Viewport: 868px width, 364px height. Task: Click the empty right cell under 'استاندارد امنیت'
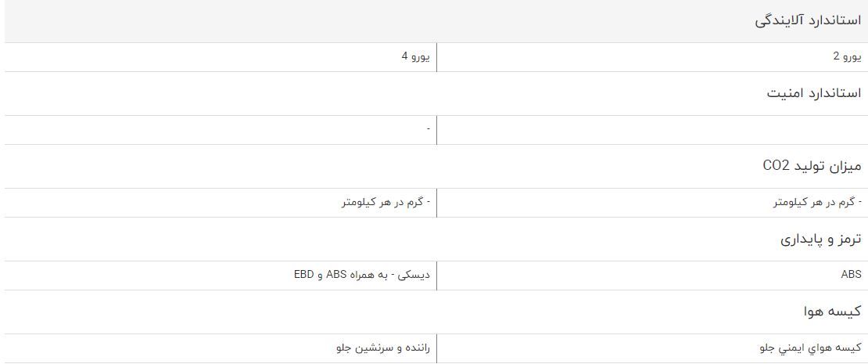point(651,130)
